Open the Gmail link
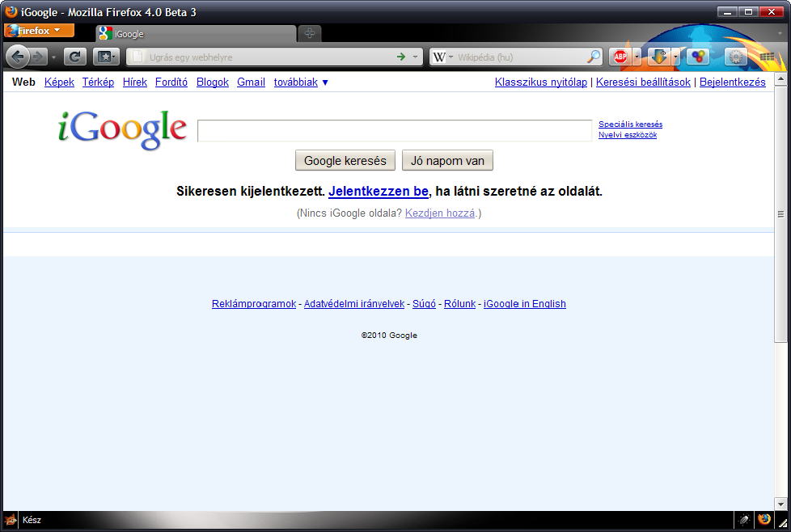 click(x=252, y=82)
